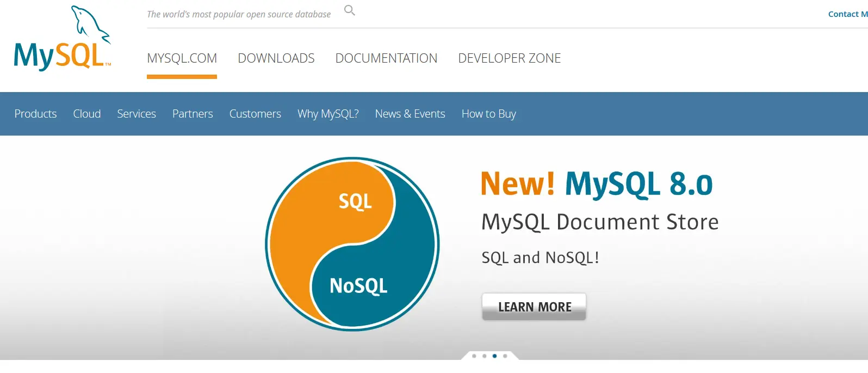Click the search field reading "The world's most popular open source database"
The height and width of the screenshot is (373, 868).
tap(239, 14)
